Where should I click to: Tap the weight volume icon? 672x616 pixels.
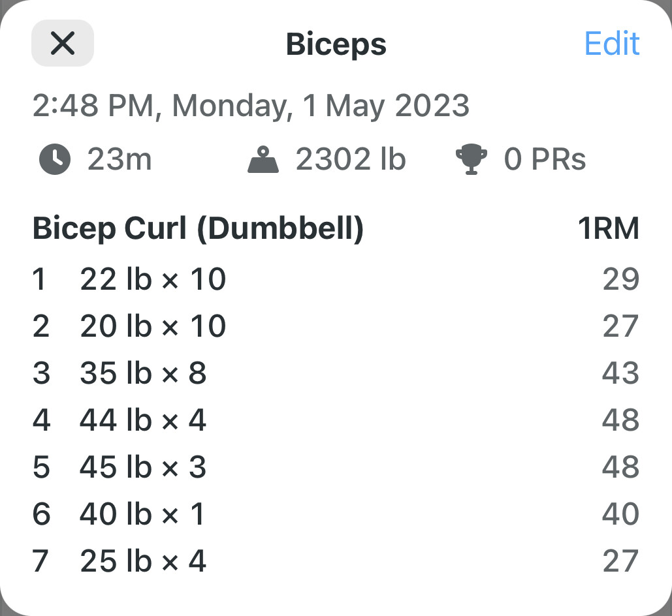tap(263, 159)
